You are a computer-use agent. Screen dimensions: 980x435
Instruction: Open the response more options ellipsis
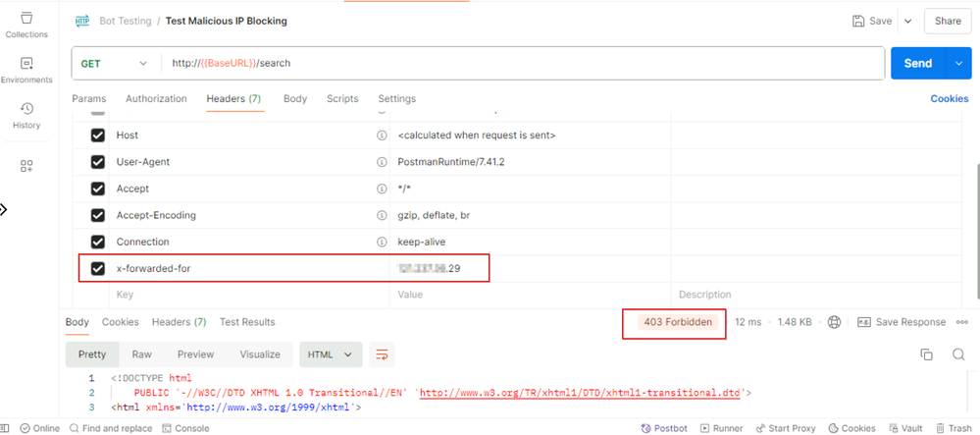pos(962,322)
